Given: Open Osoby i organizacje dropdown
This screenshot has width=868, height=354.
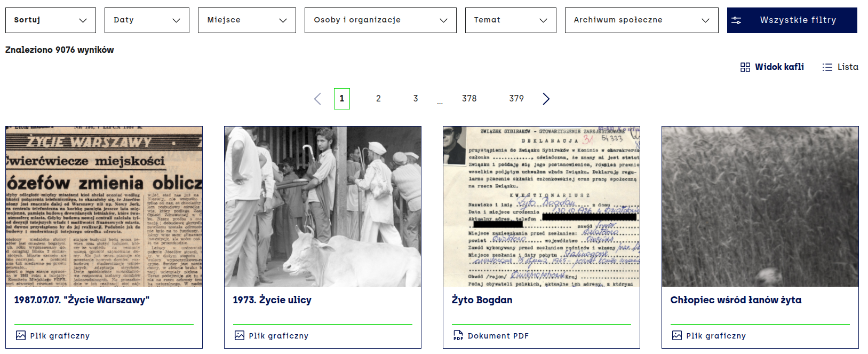Looking at the screenshot, I should click(380, 20).
